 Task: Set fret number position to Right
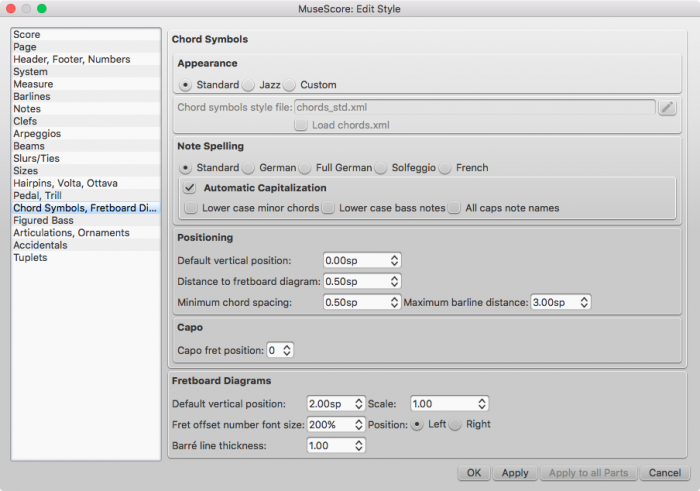[x=455, y=424]
